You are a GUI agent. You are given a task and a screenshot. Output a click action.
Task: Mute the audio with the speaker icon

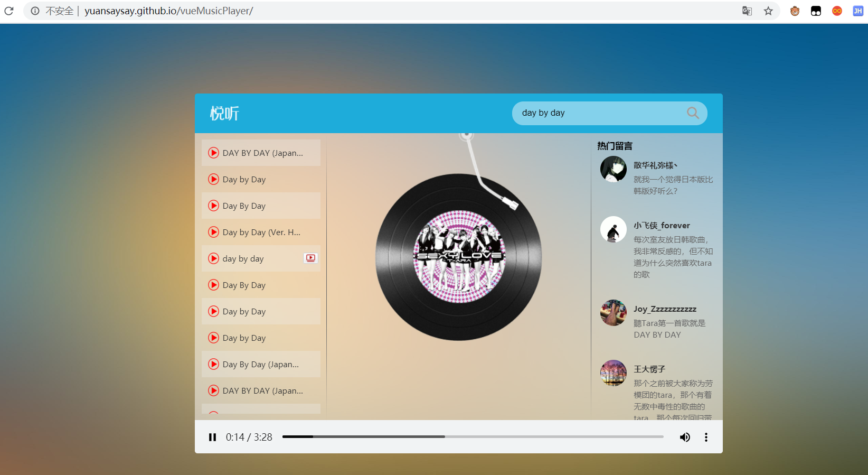point(685,437)
